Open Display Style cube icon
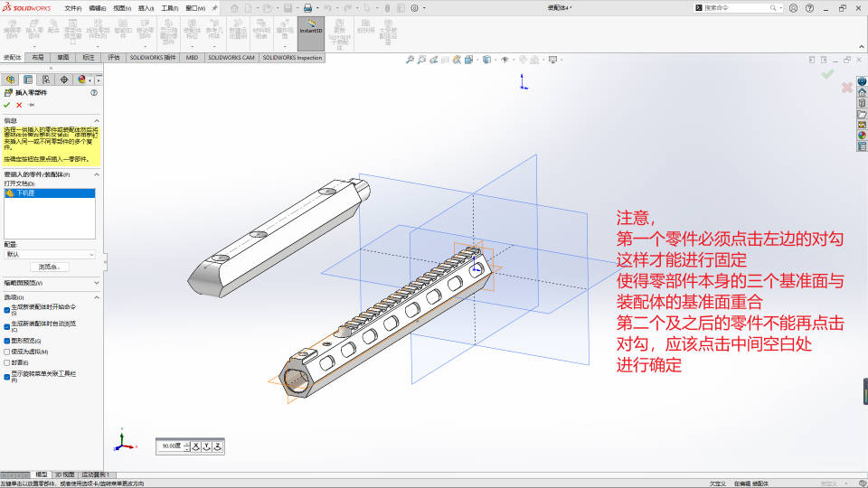The height and width of the screenshot is (488, 868). (486, 60)
